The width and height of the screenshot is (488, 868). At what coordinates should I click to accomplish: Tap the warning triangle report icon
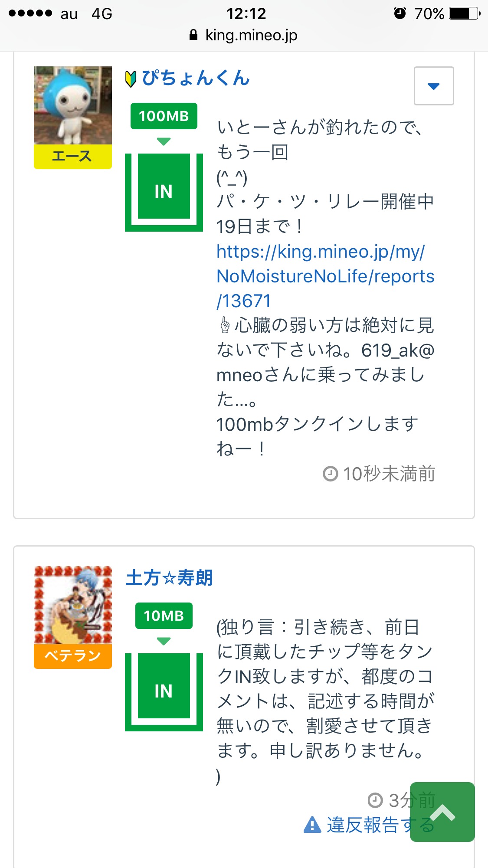[x=312, y=825]
